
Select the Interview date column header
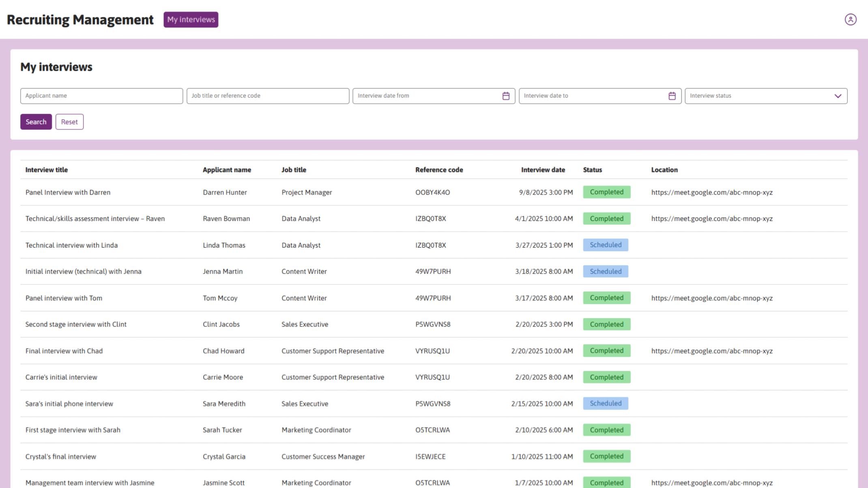coord(543,170)
